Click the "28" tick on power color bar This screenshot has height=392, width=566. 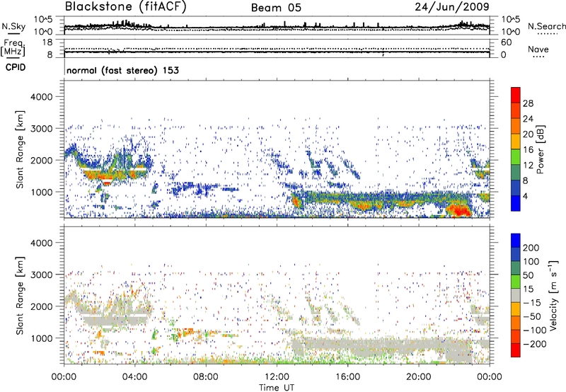coord(528,103)
